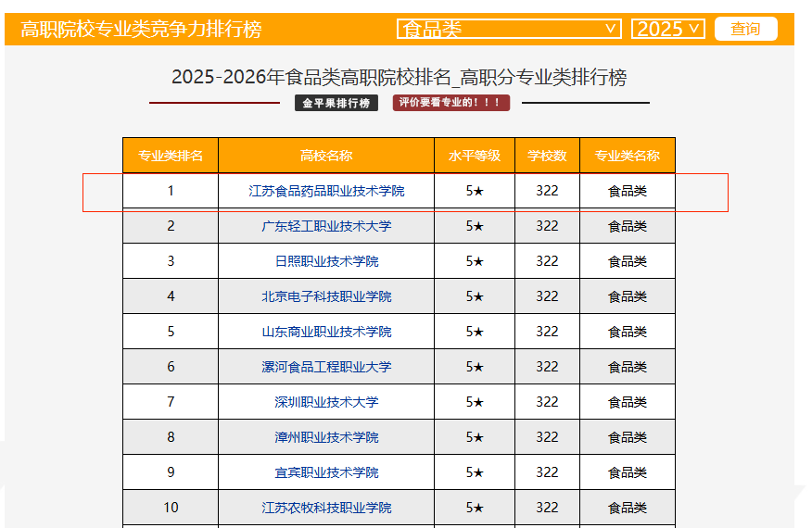Click 江苏农牧科技职业学院 in row 10
This screenshot has height=528, width=812.
pyautogui.click(x=326, y=508)
